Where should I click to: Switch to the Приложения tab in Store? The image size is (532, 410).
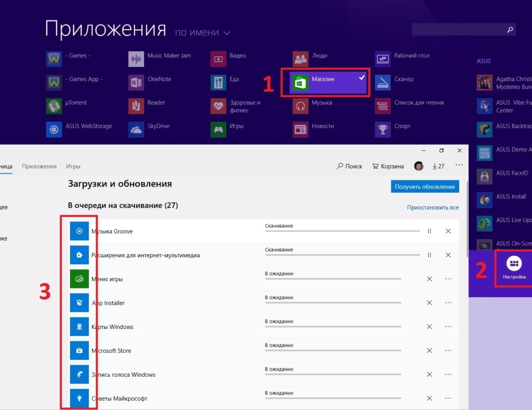[x=39, y=166]
